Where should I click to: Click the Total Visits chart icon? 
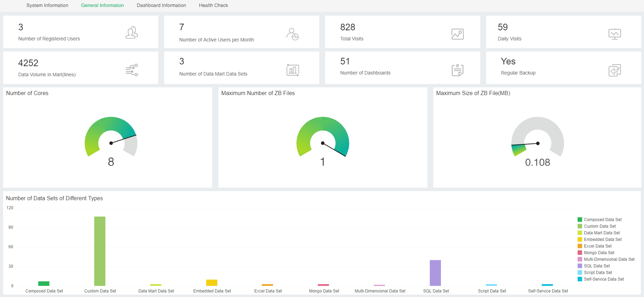point(458,34)
